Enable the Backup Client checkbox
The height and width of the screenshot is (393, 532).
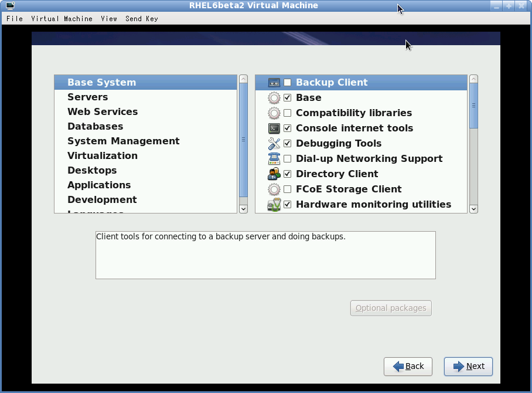click(287, 83)
